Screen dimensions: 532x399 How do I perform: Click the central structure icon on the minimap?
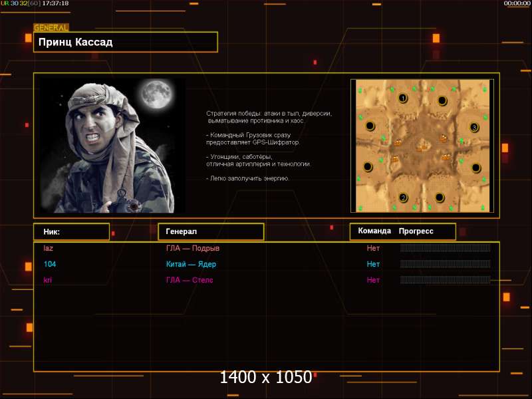click(422, 146)
